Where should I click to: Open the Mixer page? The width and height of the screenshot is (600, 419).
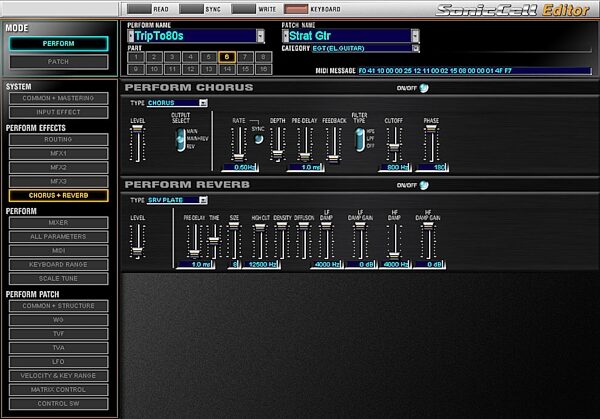[59, 223]
